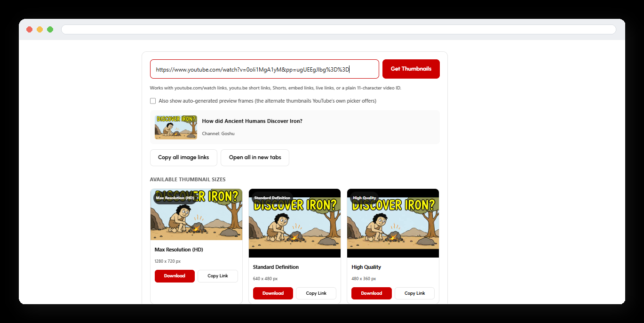Click the 'Standard Definition' badge on the image

click(272, 198)
